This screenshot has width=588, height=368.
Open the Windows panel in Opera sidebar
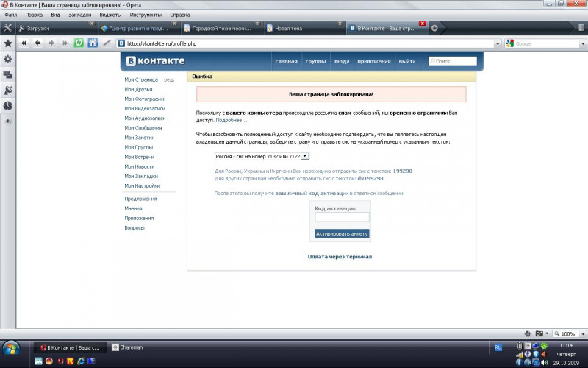8,74
